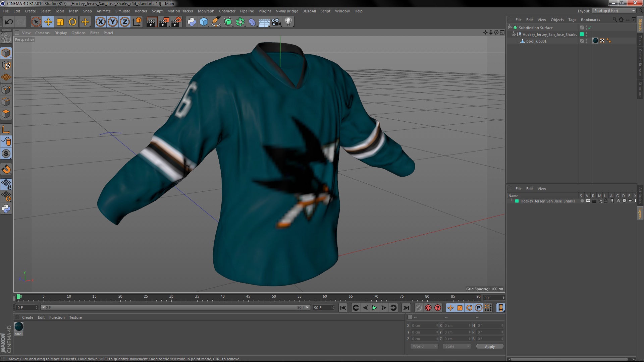
Task: Click the Python script icon in toolbar
Action: (192, 22)
